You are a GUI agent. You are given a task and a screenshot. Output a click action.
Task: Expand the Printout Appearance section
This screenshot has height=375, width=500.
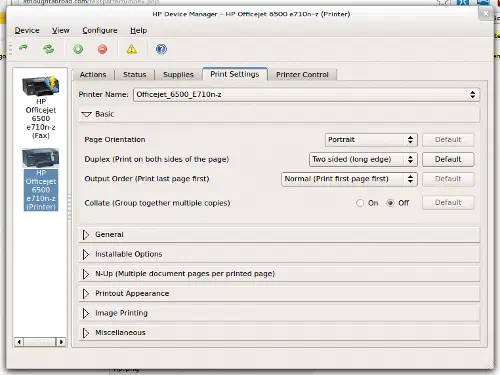coord(279,293)
